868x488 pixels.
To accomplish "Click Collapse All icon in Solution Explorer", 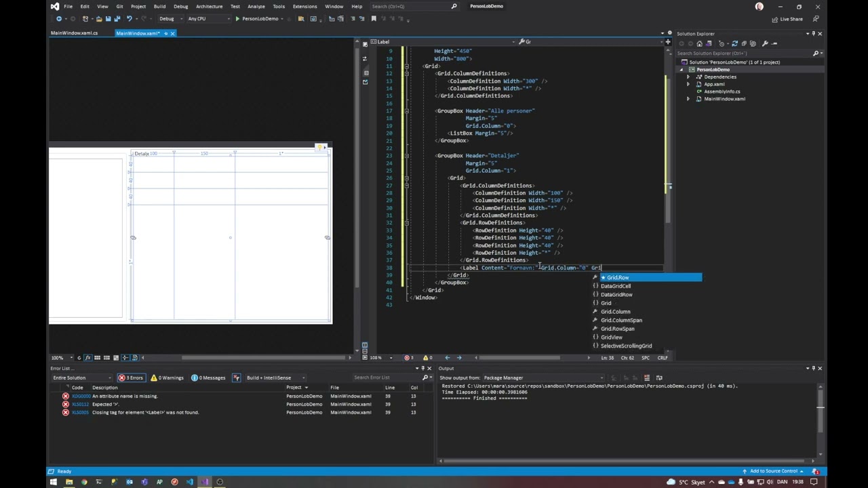I will coord(744,43).
